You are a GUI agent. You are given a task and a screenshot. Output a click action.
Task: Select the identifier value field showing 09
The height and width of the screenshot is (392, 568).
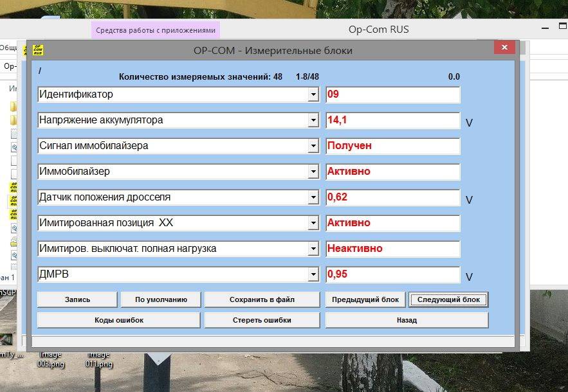[393, 95]
